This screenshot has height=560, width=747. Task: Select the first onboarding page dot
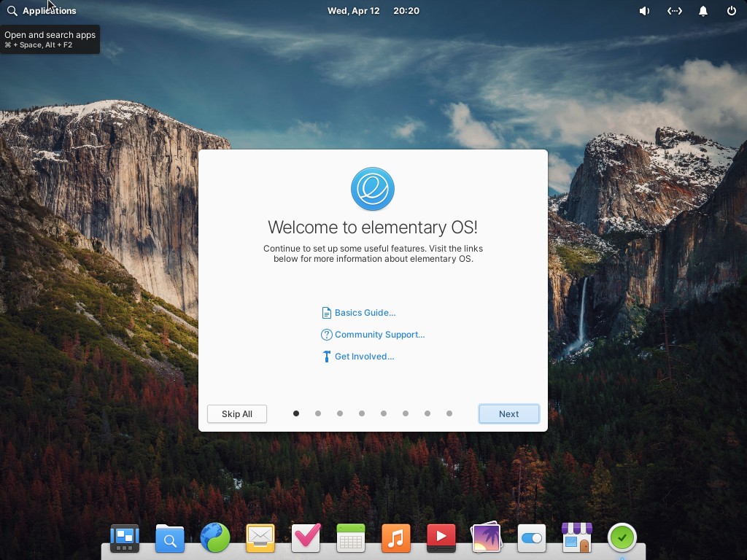click(296, 413)
